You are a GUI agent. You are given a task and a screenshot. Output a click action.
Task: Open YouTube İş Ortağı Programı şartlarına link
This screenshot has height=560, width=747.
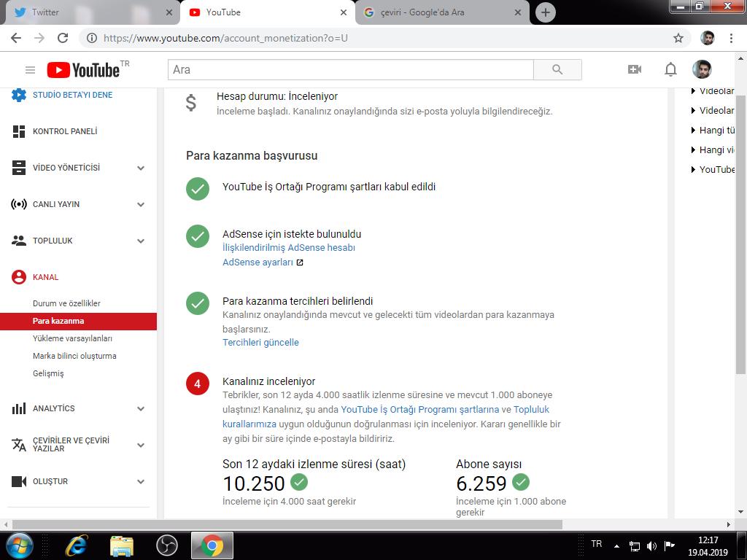419,410
